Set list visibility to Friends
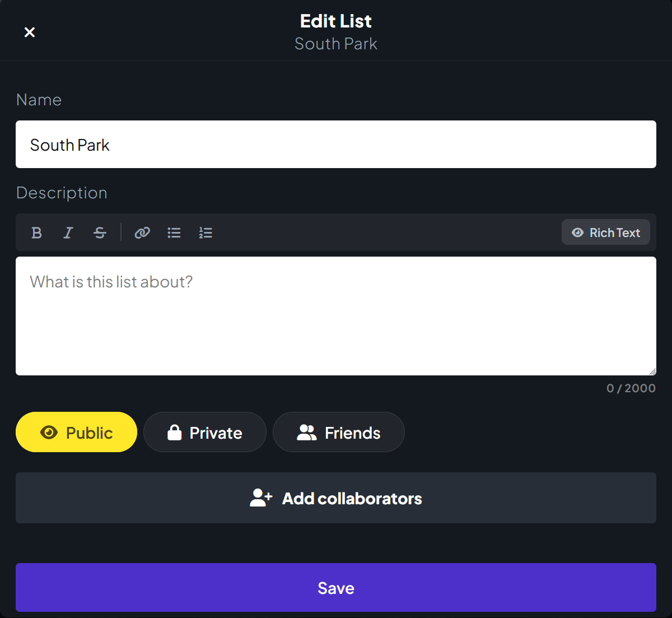 [x=339, y=432]
